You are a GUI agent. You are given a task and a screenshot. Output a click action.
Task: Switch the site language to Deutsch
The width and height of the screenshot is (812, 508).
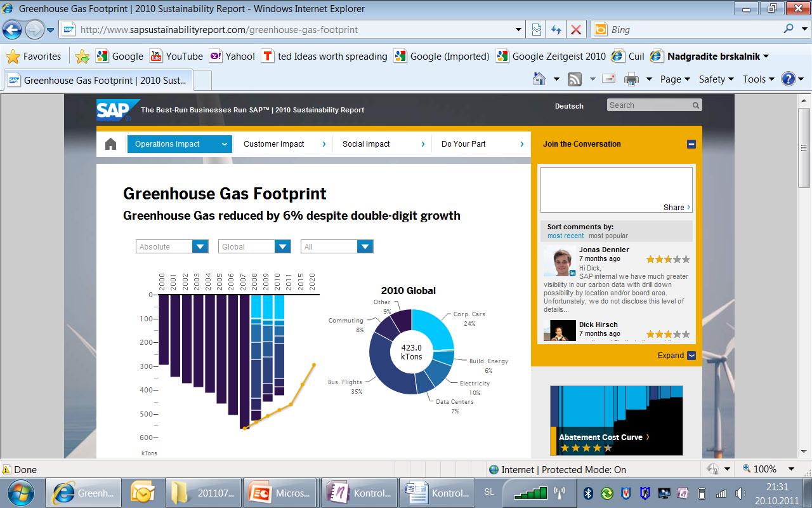point(569,106)
